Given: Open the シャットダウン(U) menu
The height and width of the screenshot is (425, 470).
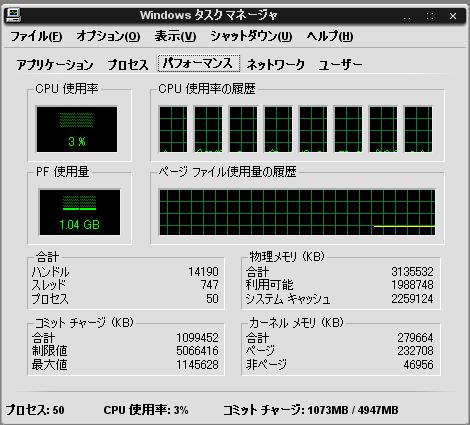Looking at the screenshot, I should point(251,36).
